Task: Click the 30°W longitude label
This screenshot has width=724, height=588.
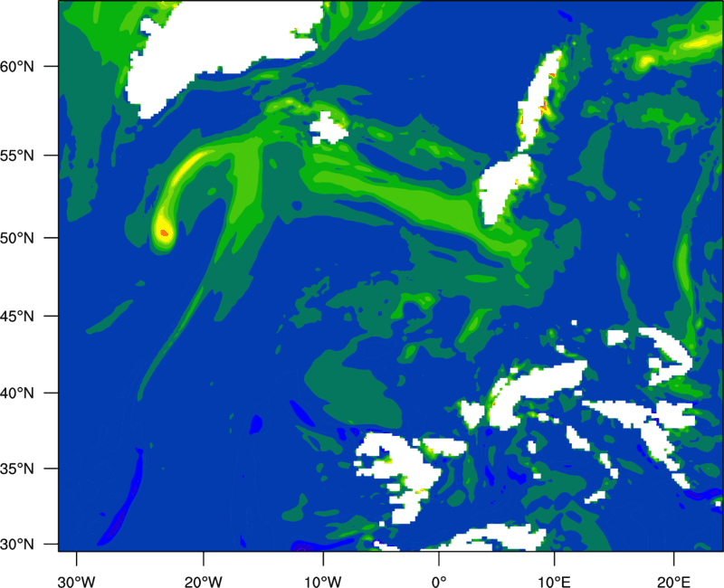Action: coord(77,582)
